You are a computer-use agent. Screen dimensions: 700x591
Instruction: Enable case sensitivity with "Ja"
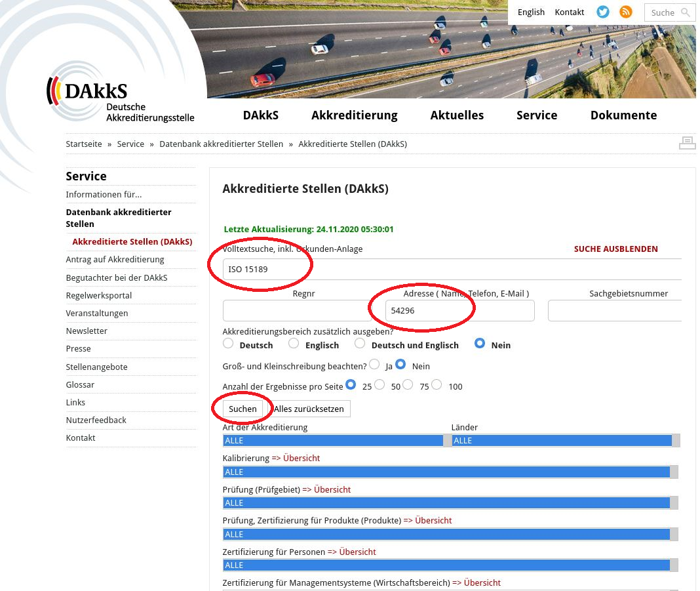click(x=374, y=365)
